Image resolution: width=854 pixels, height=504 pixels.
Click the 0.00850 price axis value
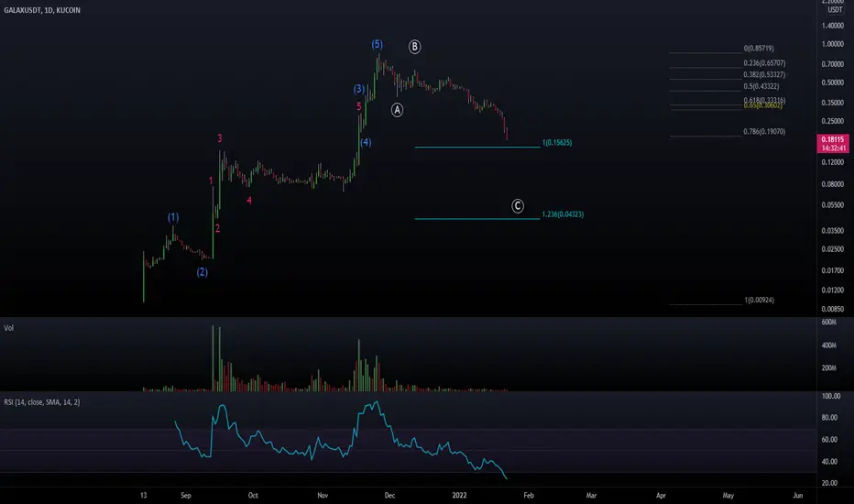coord(832,309)
